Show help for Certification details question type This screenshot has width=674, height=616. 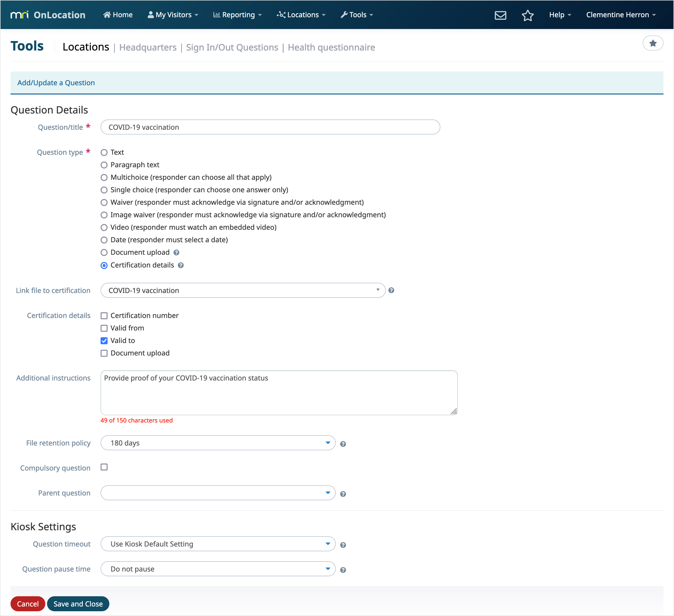[181, 265]
